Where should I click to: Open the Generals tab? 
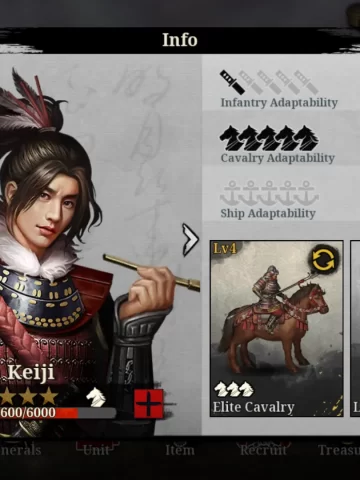pyautogui.click(x=21, y=450)
